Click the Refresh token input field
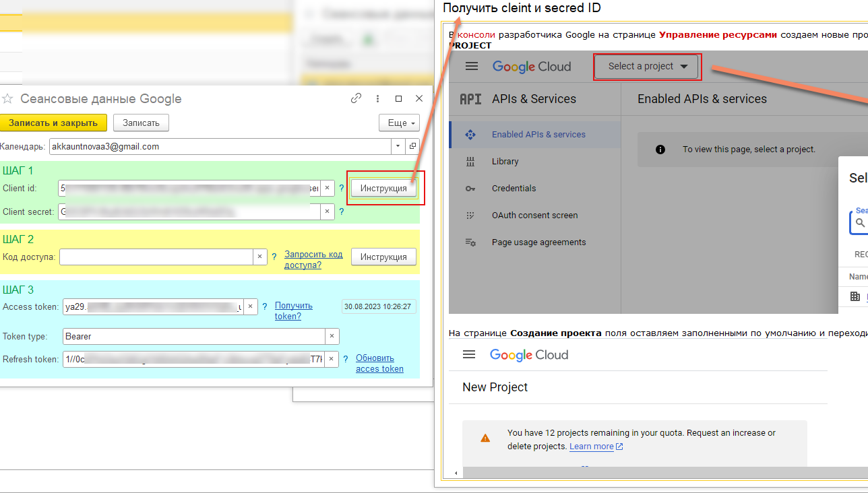This screenshot has width=868, height=493. coord(194,359)
